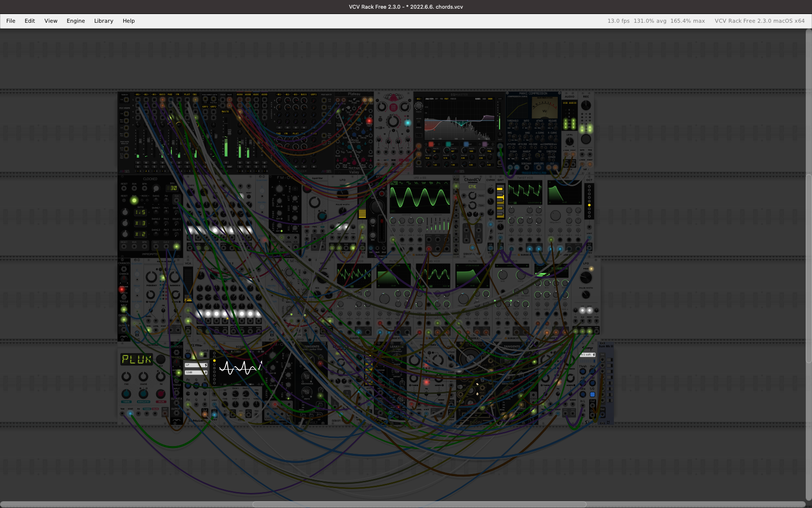Open the Library menu
The width and height of the screenshot is (812, 508).
pyautogui.click(x=104, y=21)
